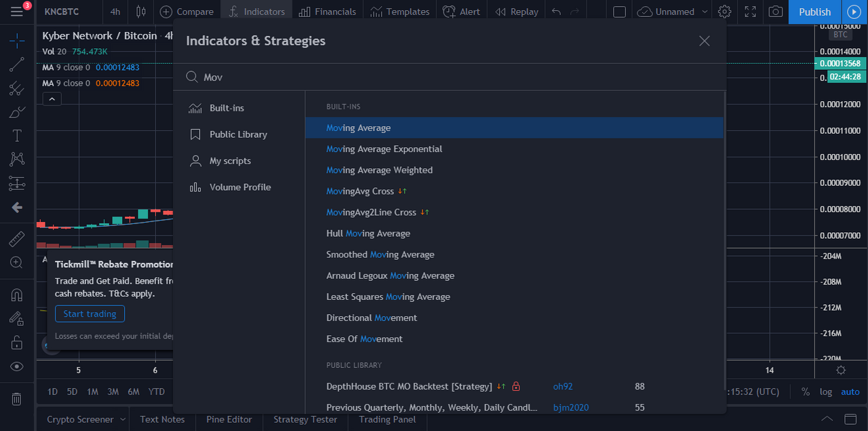Open the Crypto Screener dropdown arrow
Viewport: 868px width, 431px height.
pos(123,419)
